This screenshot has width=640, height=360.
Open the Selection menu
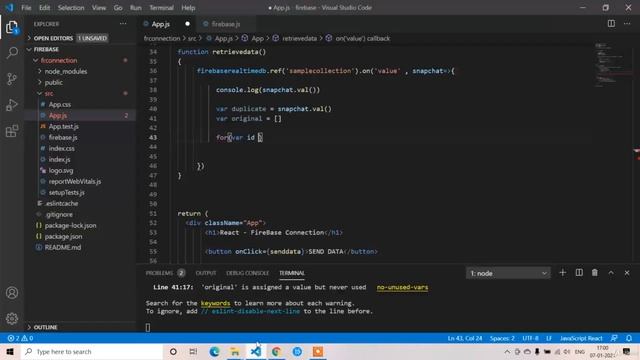[71, 7]
